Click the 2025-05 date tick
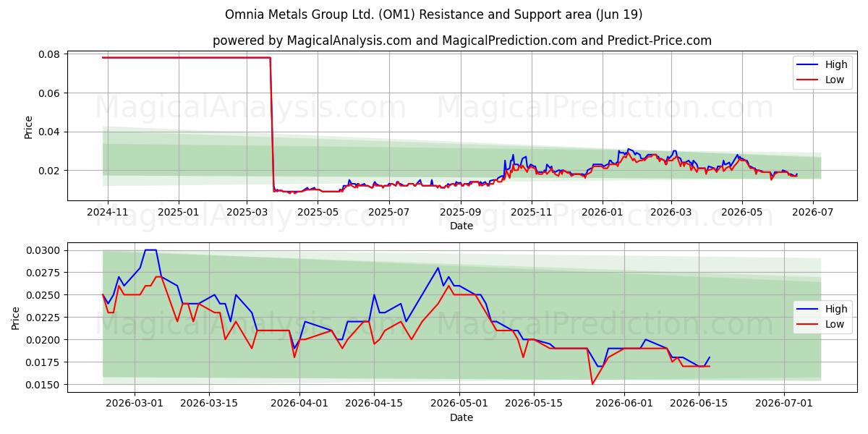 point(318,213)
